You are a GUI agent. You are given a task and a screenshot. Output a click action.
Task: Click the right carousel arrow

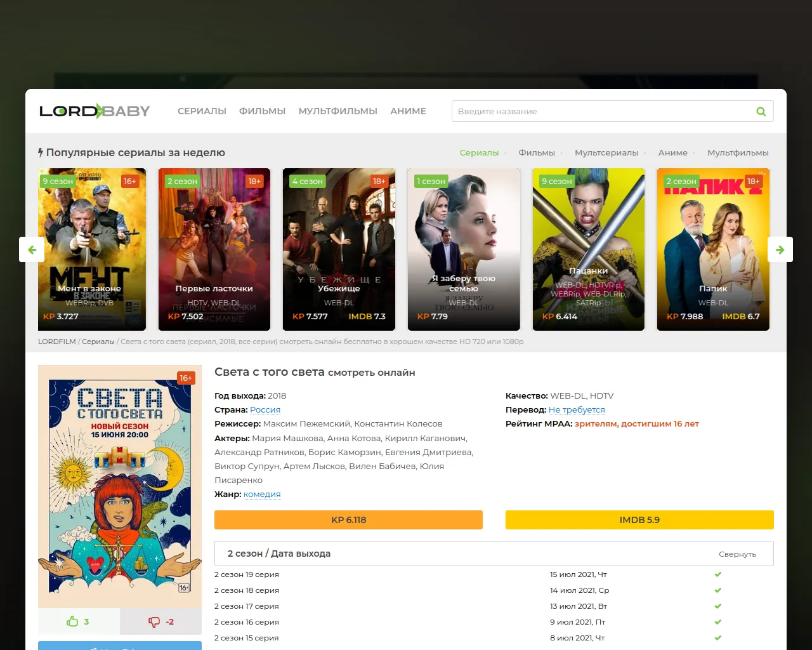tap(780, 249)
